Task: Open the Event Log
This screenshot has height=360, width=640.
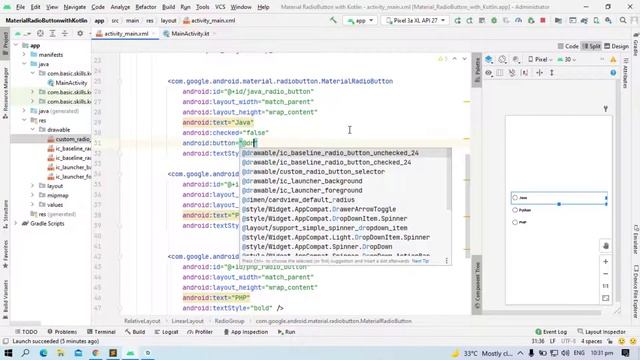Action: 551,332
